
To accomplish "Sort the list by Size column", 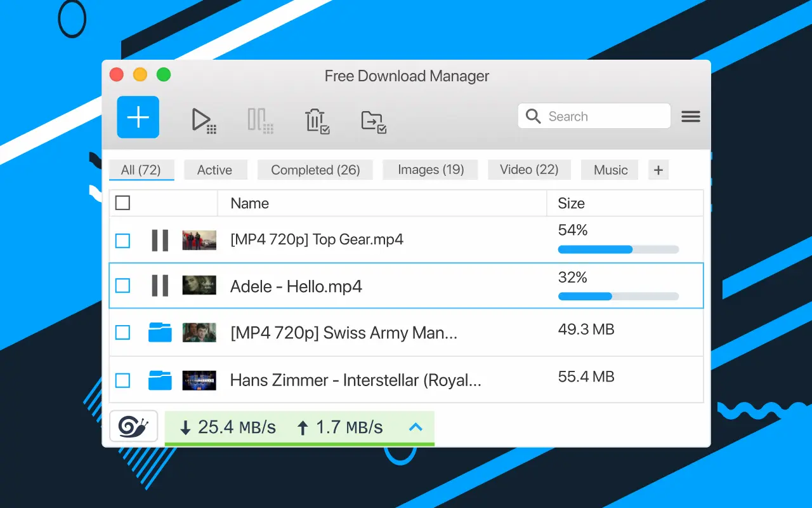I will tap(571, 203).
